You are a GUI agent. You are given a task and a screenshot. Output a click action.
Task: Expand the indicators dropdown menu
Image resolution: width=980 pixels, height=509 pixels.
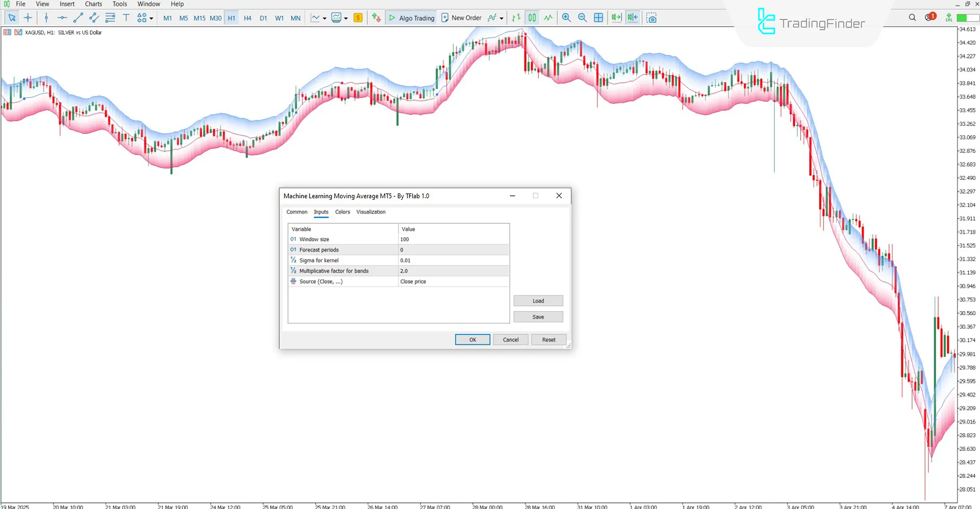[346, 17]
